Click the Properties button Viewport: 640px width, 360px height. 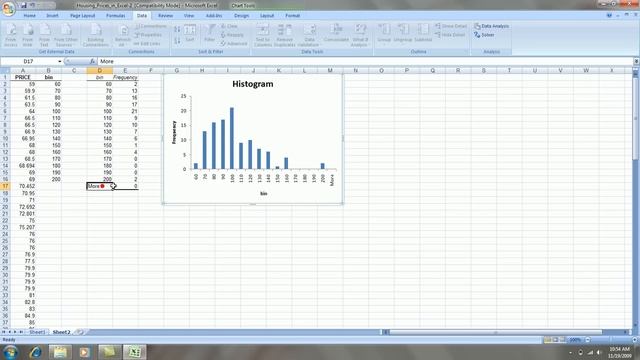coord(148,35)
